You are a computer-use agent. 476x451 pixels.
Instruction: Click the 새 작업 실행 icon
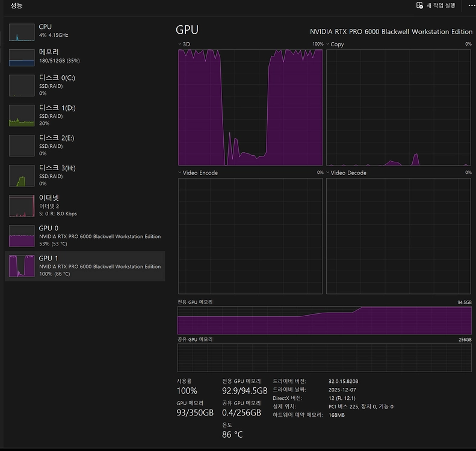pyautogui.click(x=419, y=5)
